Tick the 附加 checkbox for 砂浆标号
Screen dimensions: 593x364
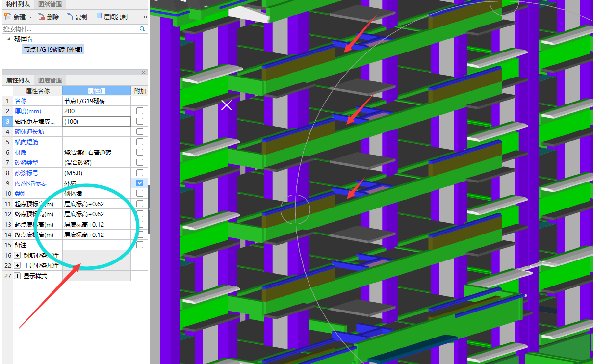(140, 173)
